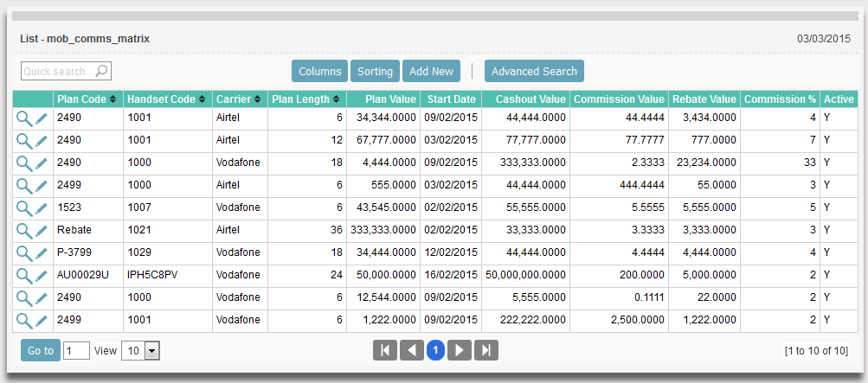Click the pencil edit icon for plan AU00029U
Image resolution: width=868 pixels, height=383 pixels.
42,276
